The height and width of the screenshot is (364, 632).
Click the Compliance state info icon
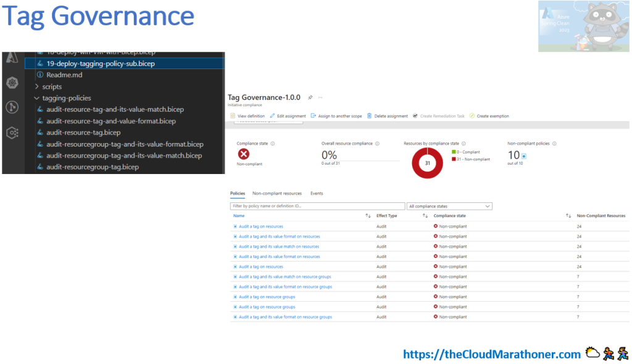click(x=272, y=144)
